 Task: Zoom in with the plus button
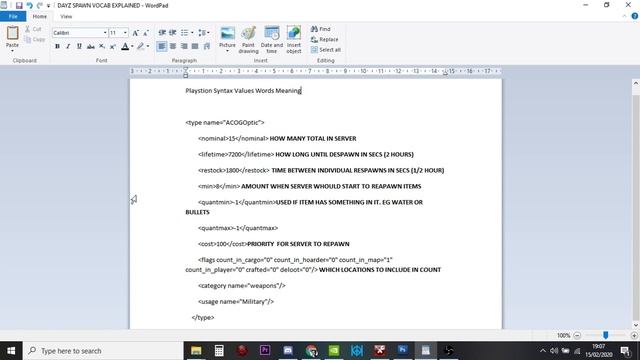634,336
